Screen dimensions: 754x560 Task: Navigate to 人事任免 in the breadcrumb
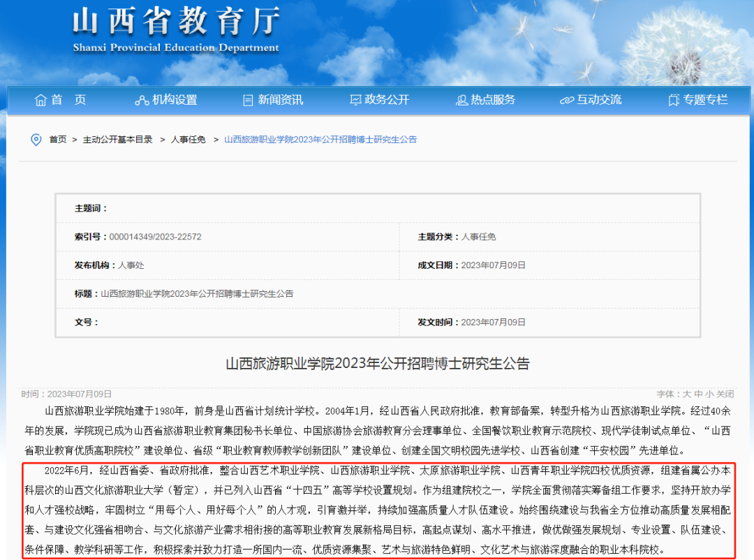[x=188, y=140]
